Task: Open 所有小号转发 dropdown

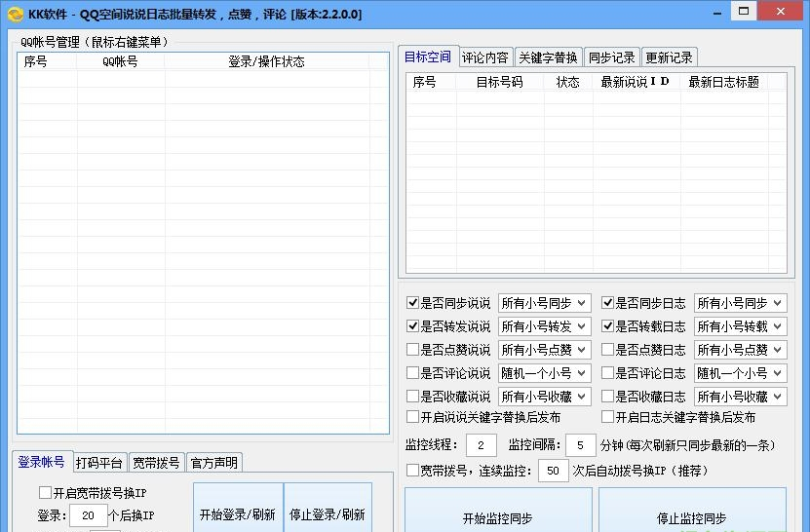Action: [544, 325]
